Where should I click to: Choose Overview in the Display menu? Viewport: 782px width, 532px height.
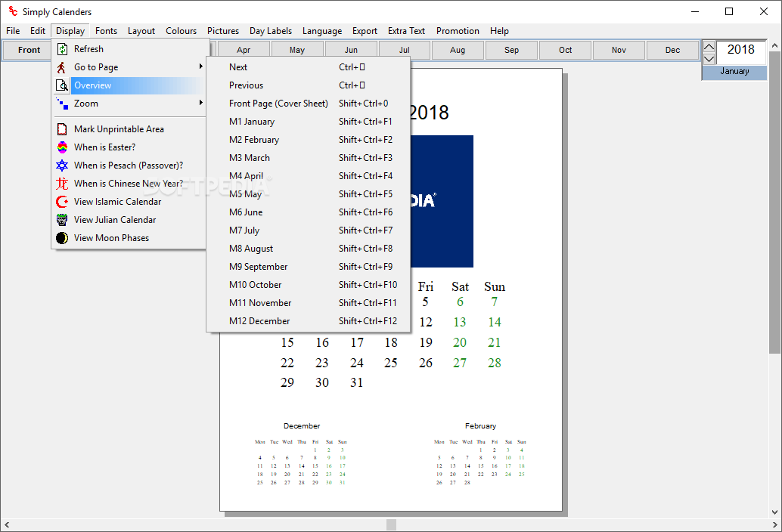[x=129, y=85]
